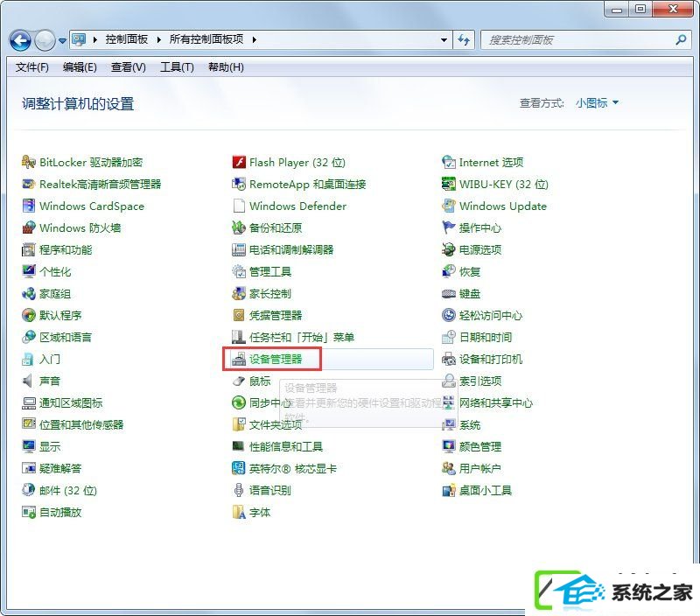The width and height of the screenshot is (700, 616).
Task: Expand the address bar history dropdown
Action: 444,39
